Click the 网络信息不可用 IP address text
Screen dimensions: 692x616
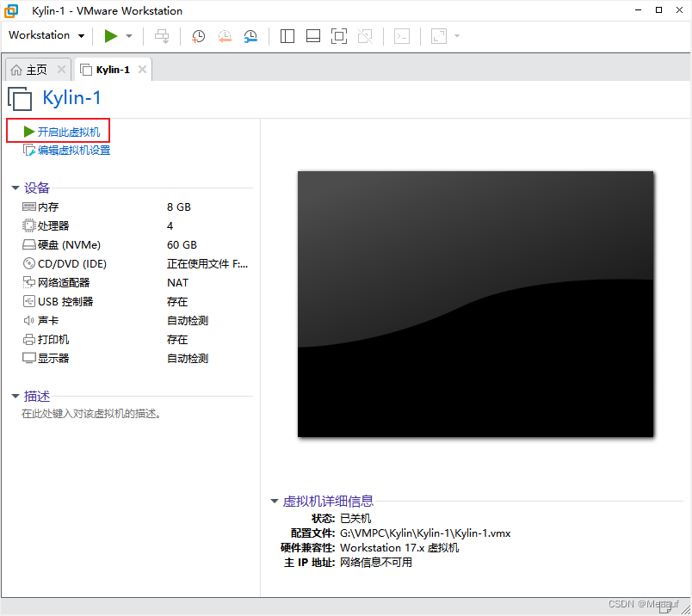[x=376, y=563]
